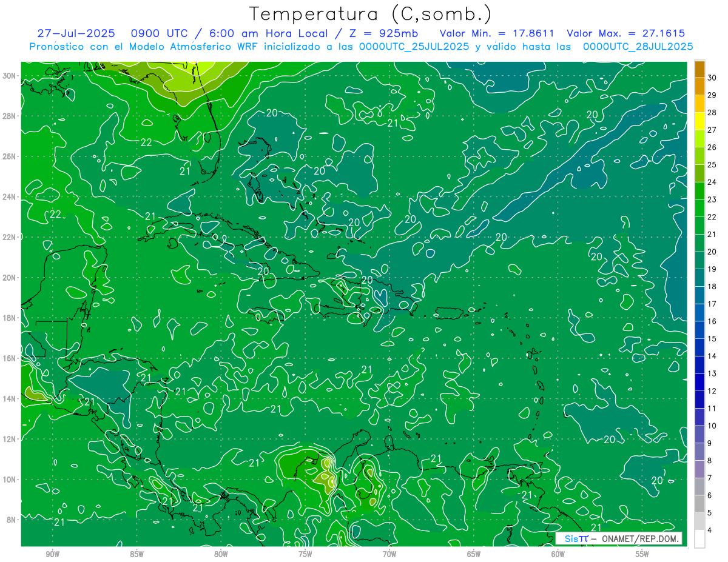Click the legend value label "24"
This screenshot has height=562, width=728.
[712, 182]
